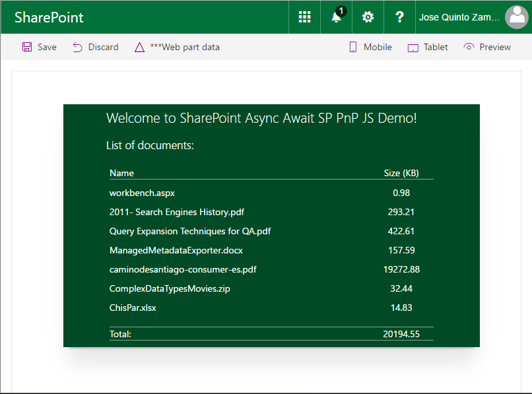The height and width of the screenshot is (394, 532).
Task: Open Preview mode label
Action: [495, 47]
